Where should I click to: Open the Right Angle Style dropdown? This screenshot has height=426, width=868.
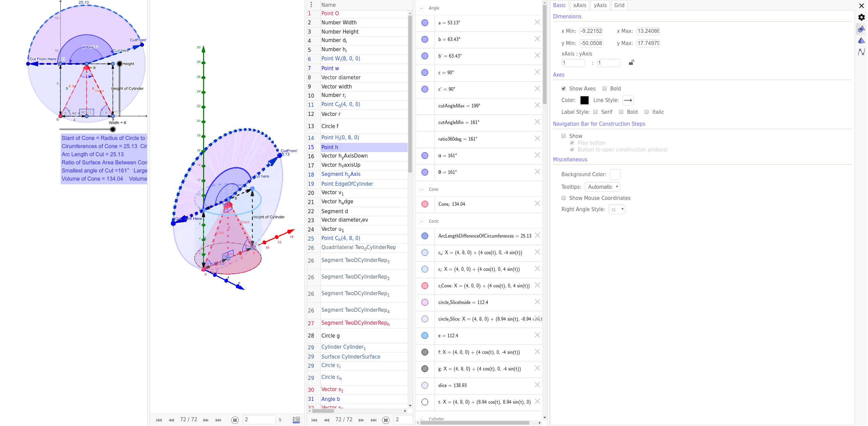tap(617, 209)
